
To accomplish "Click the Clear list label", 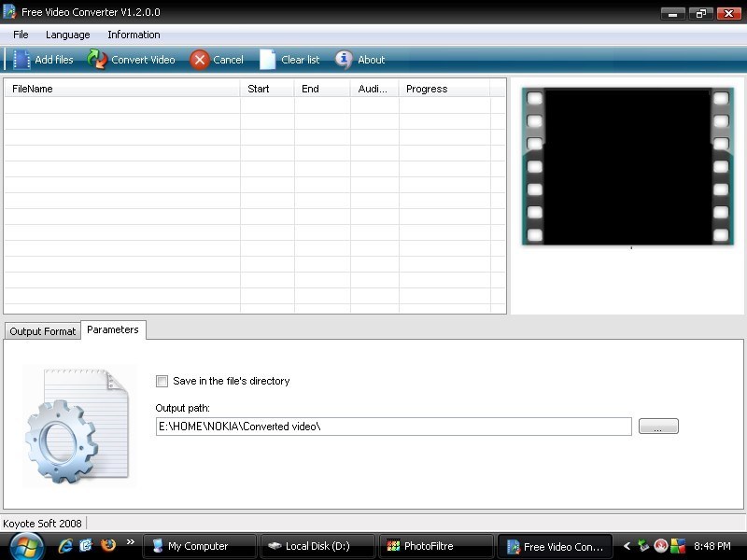I will [x=300, y=60].
